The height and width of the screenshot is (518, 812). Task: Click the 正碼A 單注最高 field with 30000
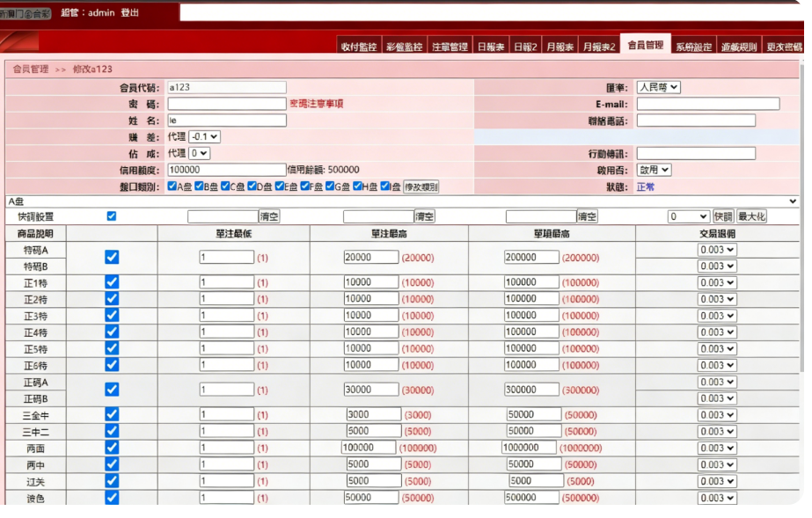370,389
